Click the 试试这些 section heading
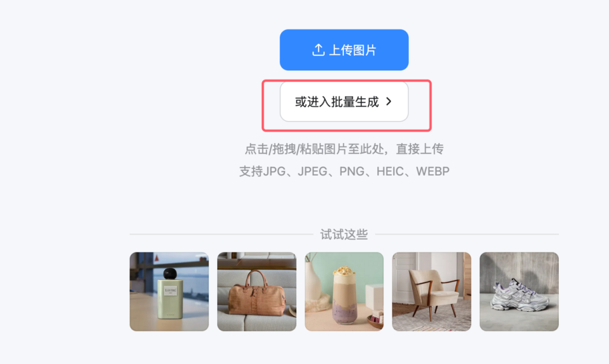Screen dimensions: 609x364 tap(344, 234)
